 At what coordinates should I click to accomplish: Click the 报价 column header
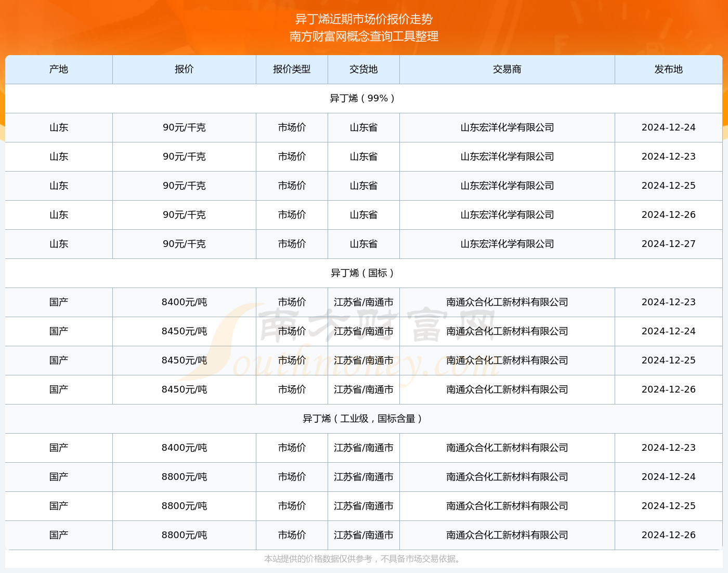(x=184, y=69)
